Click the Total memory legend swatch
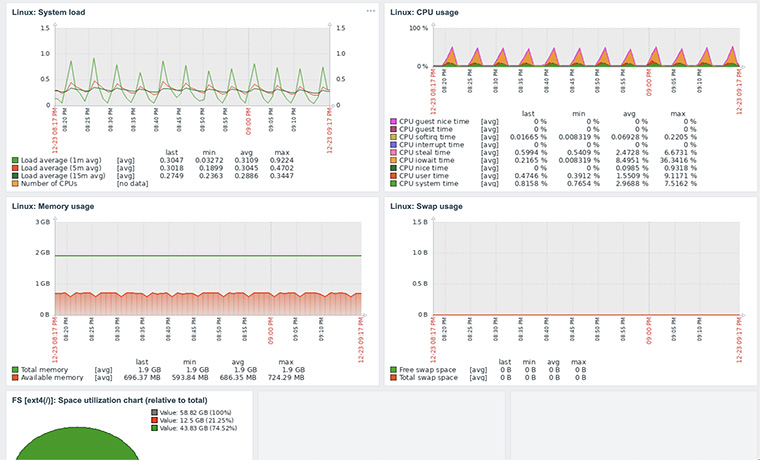 click(x=15, y=370)
